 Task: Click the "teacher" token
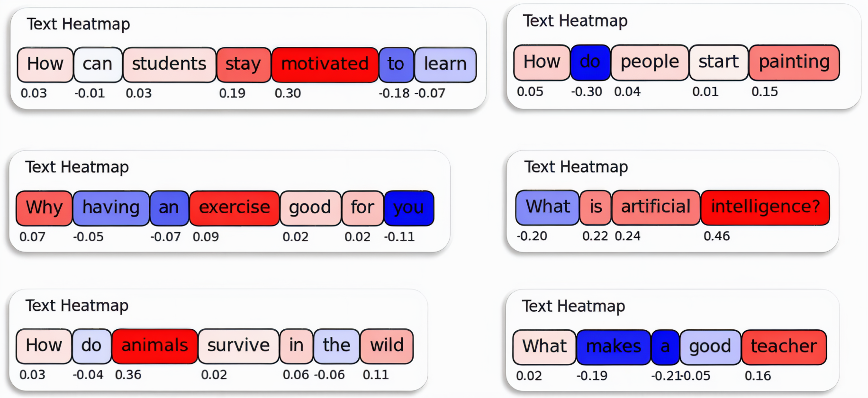784,347
